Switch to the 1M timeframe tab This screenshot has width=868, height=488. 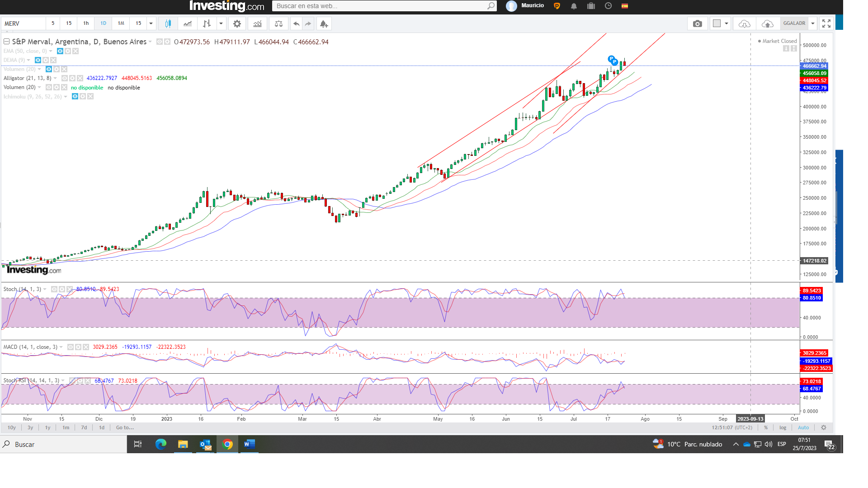tap(121, 23)
